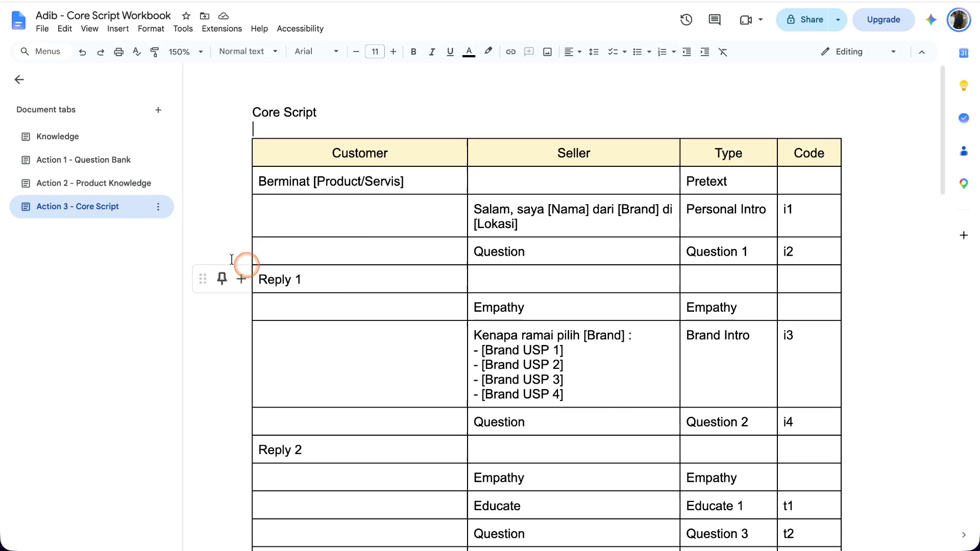
Task: Click the font size input field
Action: [375, 52]
